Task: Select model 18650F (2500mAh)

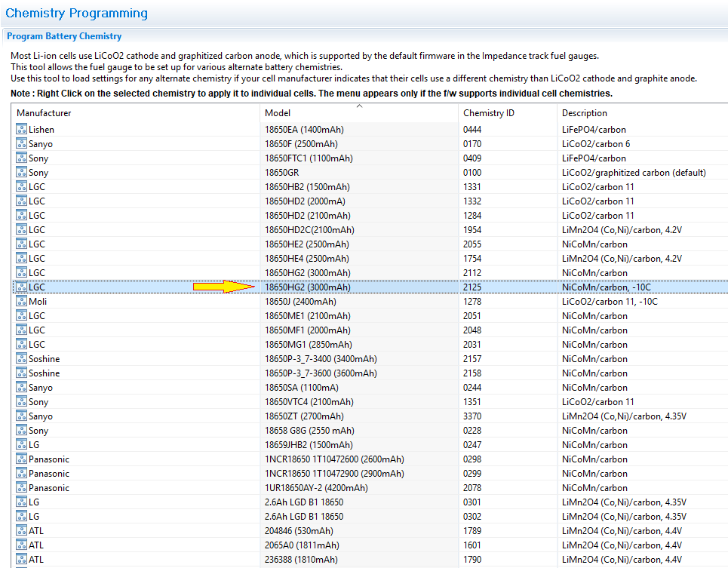Action: click(x=301, y=144)
